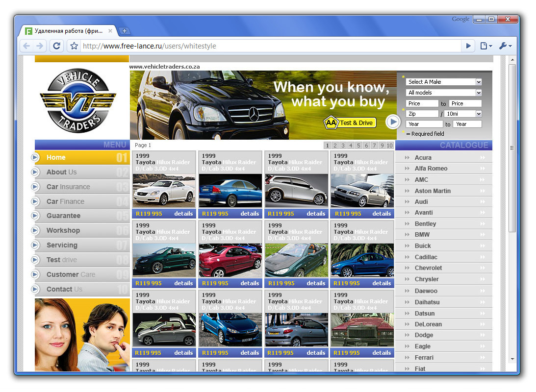The width and height of the screenshot is (536, 392).
Task: Open the Servicing menu item
Action: tap(82, 245)
